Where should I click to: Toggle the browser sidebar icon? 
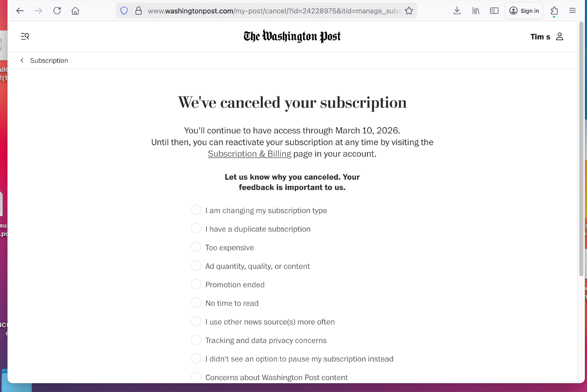pos(494,11)
